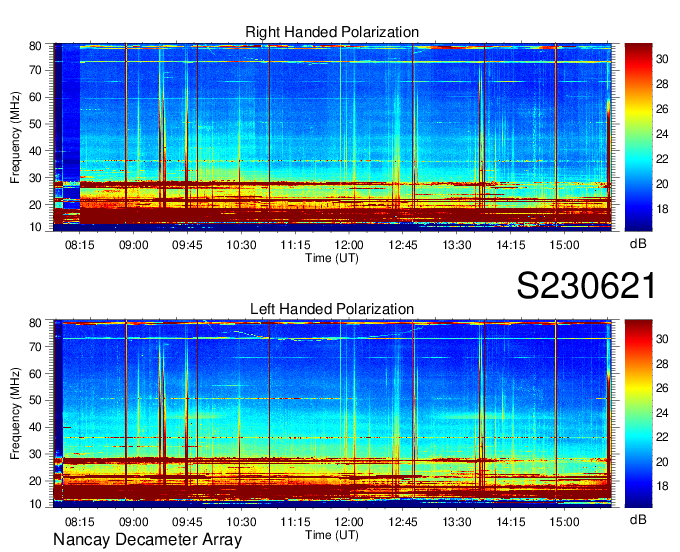Click the 40 MHz tick of right-handed plot
680x552 pixels.
click(x=35, y=151)
